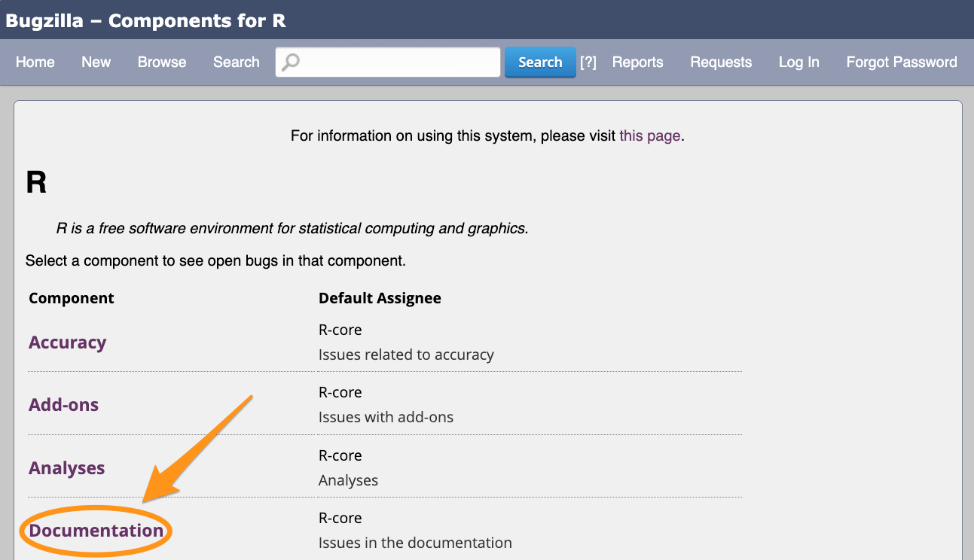Open the Reports page
This screenshot has width=974, height=560.
637,62
